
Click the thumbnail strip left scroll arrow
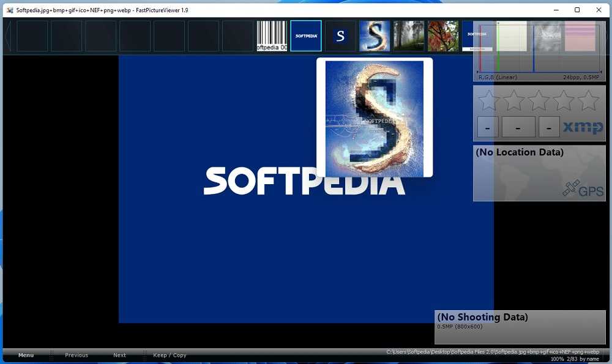tap(8, 36)
